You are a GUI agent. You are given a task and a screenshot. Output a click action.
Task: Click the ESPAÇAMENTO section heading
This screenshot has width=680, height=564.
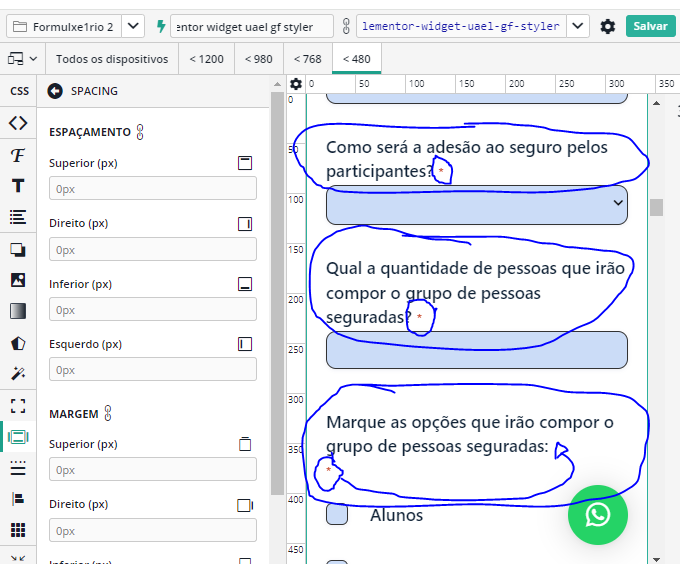[90, 132]
